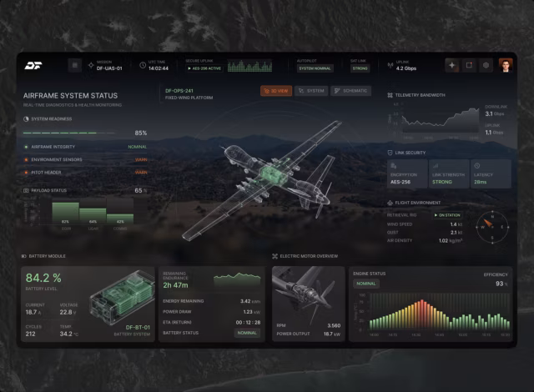Open the user profile avatar

click(x=506, y=65)
